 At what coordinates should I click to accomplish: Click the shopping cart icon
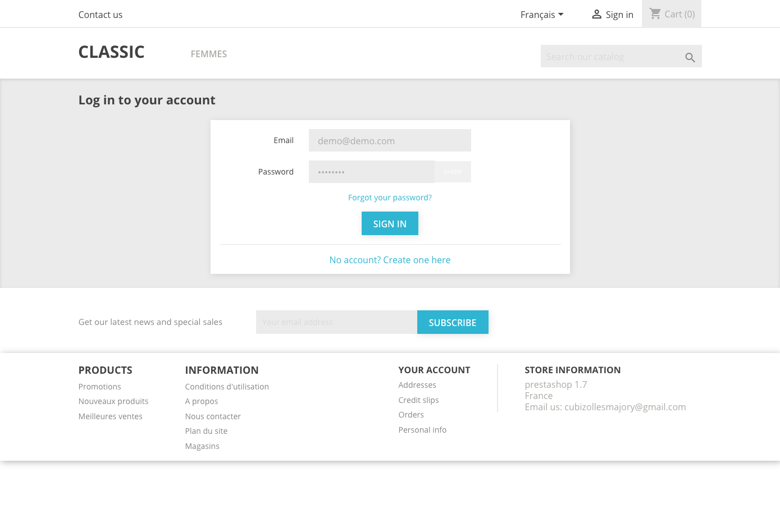[x=655, y=13]
